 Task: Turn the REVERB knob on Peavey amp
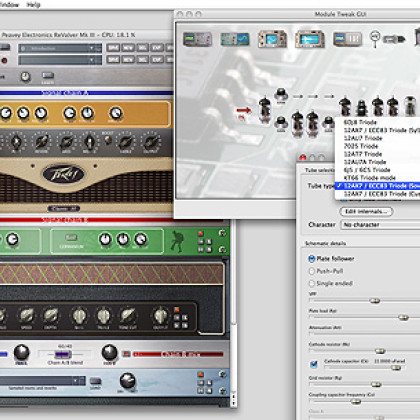point(41,142)
